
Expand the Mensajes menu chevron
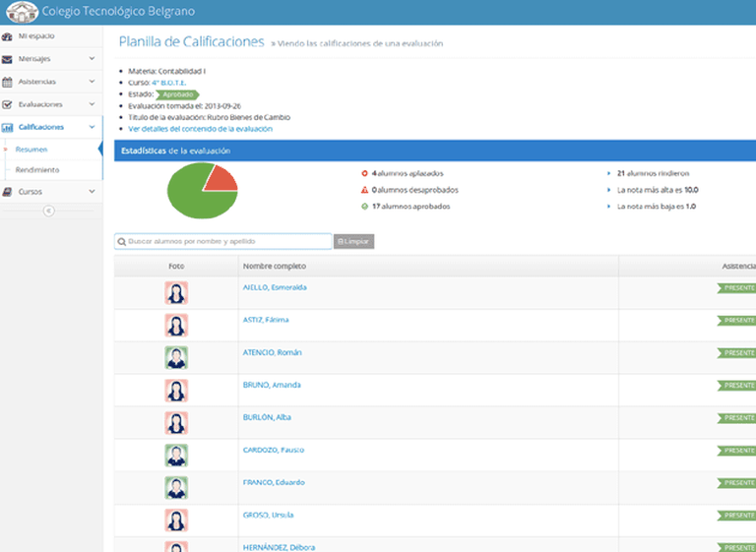pos(92,59)
